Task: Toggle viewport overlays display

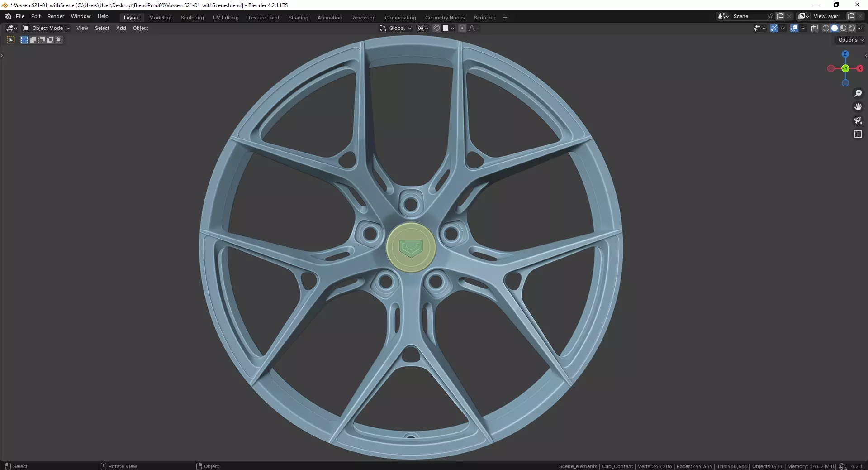Action: point(794,28)
